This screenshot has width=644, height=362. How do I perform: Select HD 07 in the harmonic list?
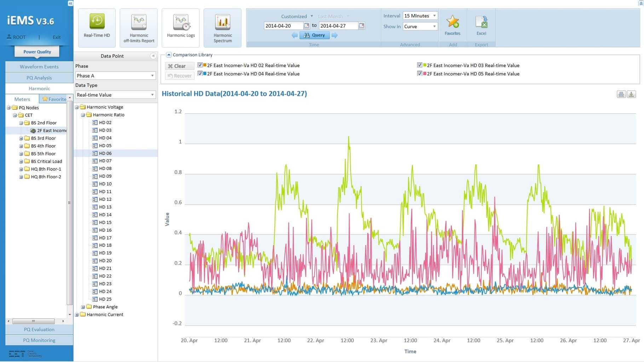pyautogui.click(x=105, y=161)
